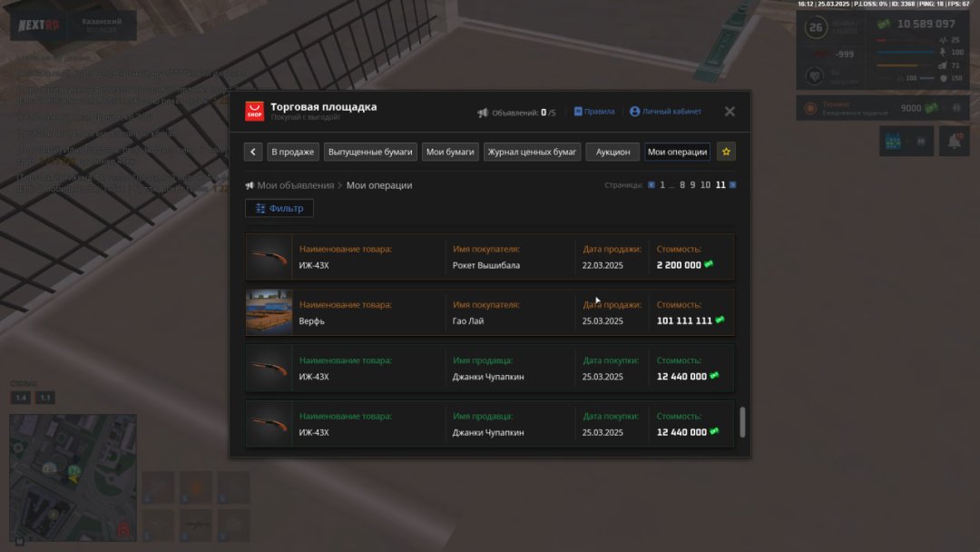The width and height of the screenshot is (980, 552).
Task: Click the Верфь shipyard item thumbnail
Action: (269, 311)
